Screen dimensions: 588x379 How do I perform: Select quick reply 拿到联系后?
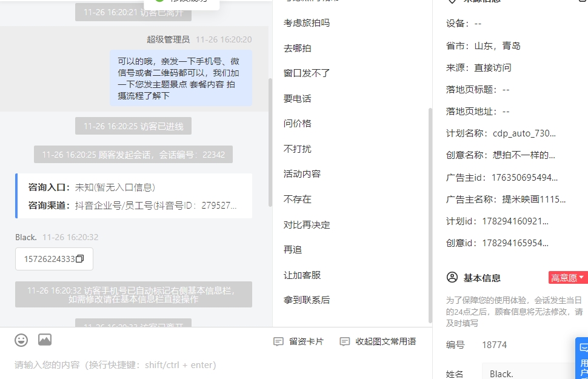point(307,300)
